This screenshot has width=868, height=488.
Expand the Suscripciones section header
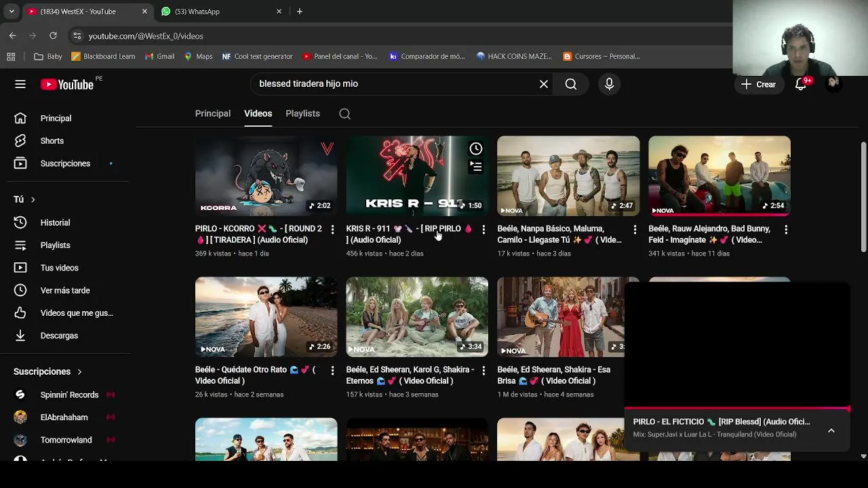coord(47,371)
